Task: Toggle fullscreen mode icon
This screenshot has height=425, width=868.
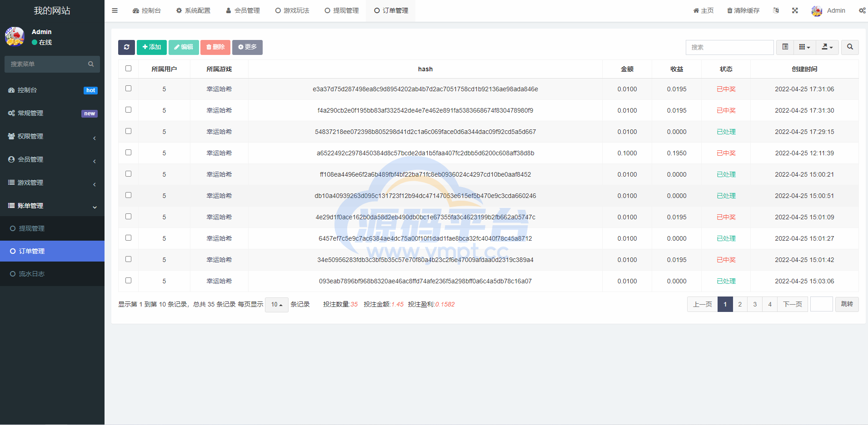Action: [x=795, y=10]
